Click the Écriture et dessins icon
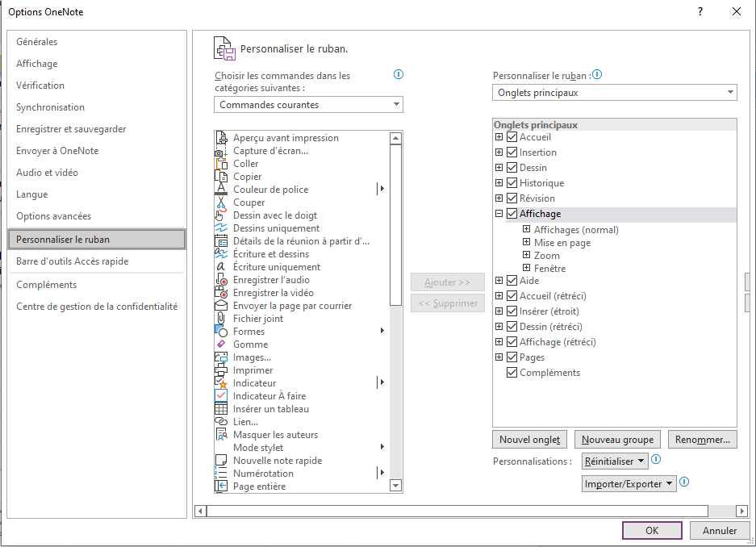The width and height of the screenshot is (756, 547). [221, 254]
